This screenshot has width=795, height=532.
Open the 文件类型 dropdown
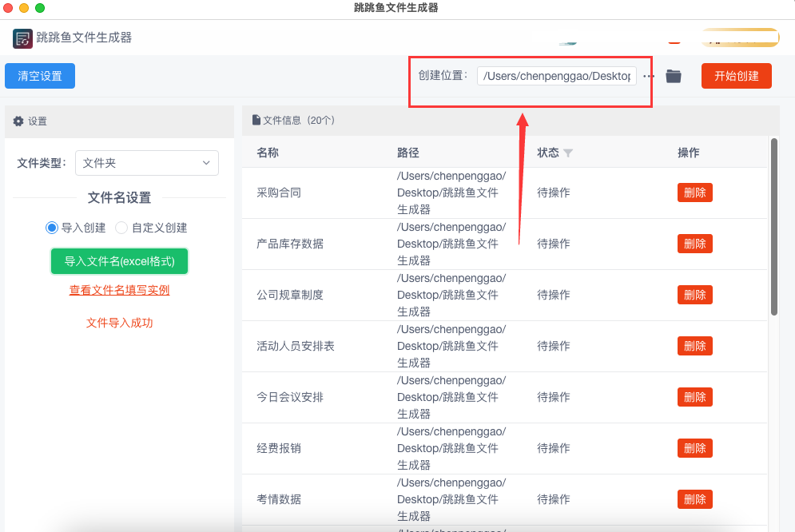(x=147, y=163)
